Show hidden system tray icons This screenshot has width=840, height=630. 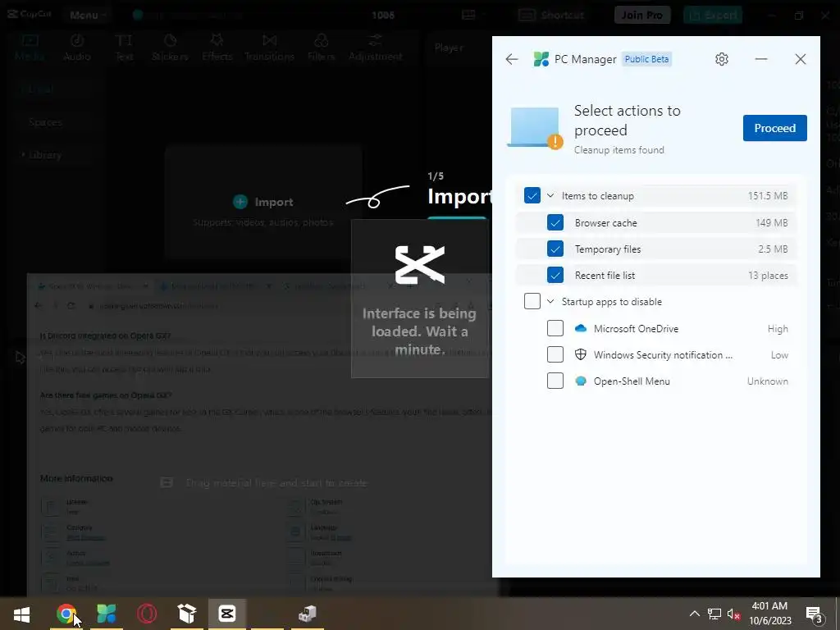click(694, 614)
